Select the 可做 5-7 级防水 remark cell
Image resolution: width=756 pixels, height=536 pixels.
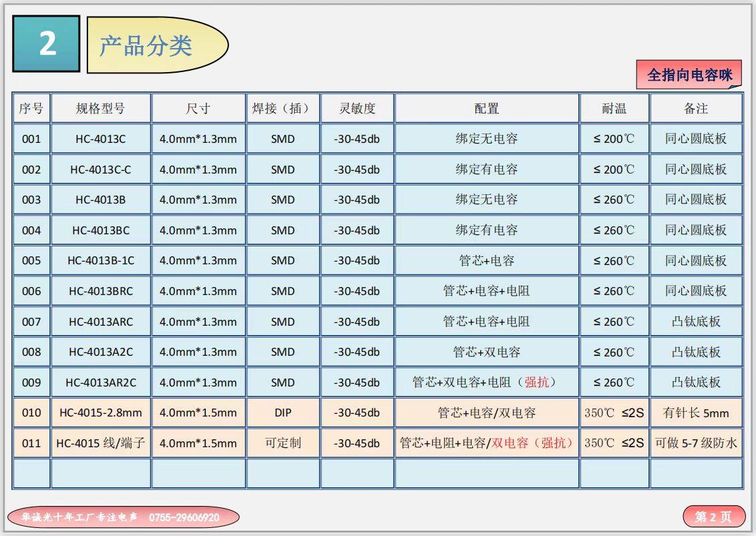pos(695,443)
